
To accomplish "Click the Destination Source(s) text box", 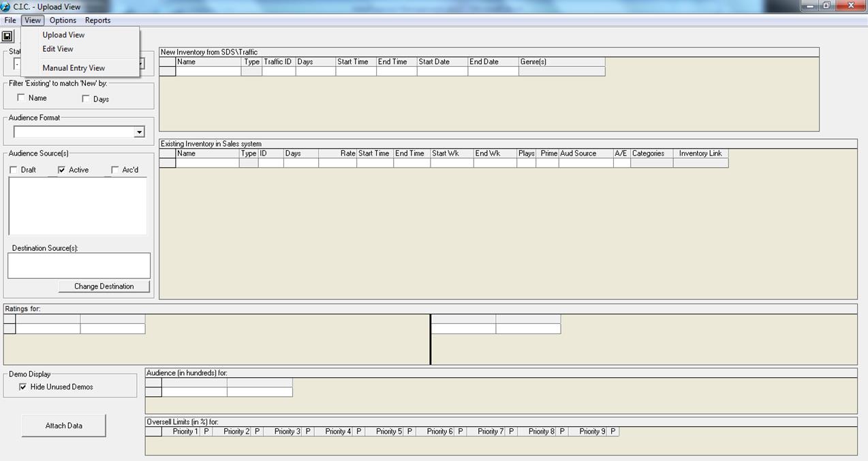I will (x=79, y=265).
